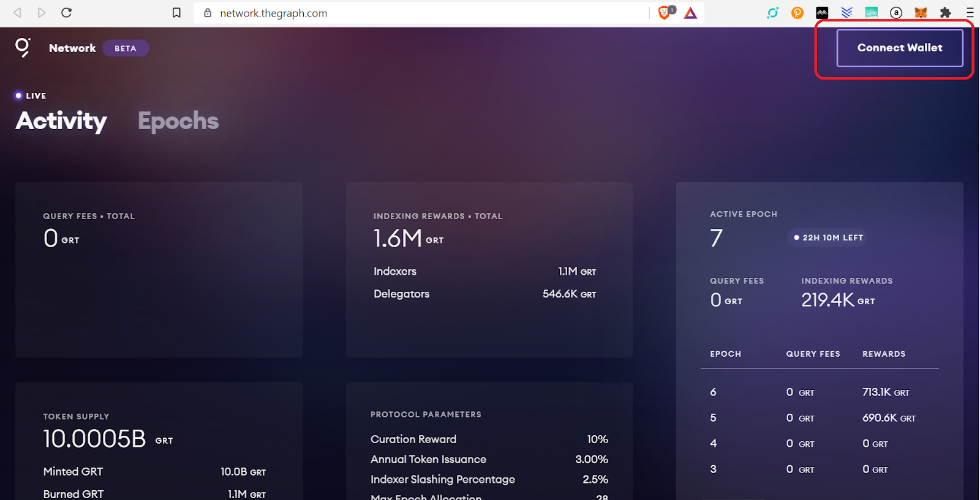
Task: Click the Network title link
Action: (72, 48)
